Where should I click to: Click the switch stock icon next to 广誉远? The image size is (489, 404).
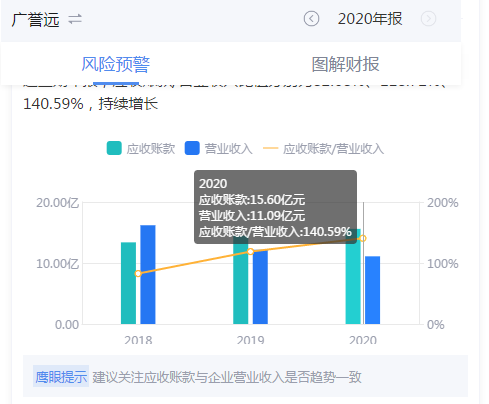click(75, 19)
